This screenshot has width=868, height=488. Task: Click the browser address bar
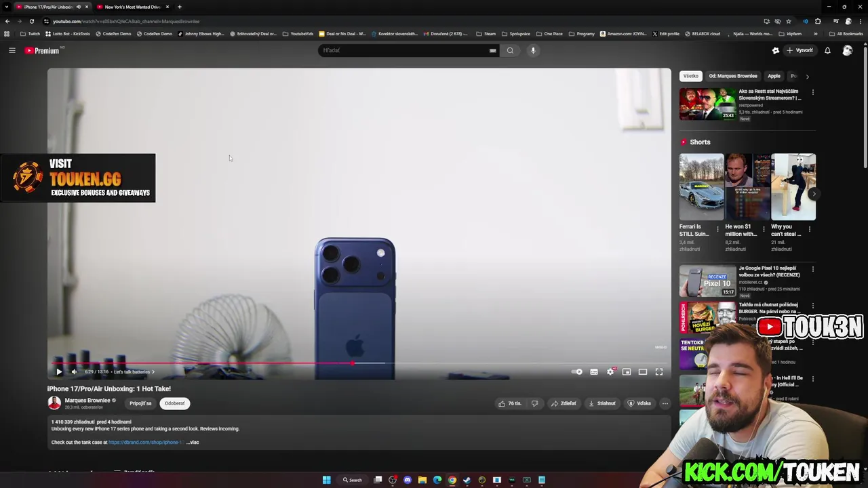click(x=400, y=21)
